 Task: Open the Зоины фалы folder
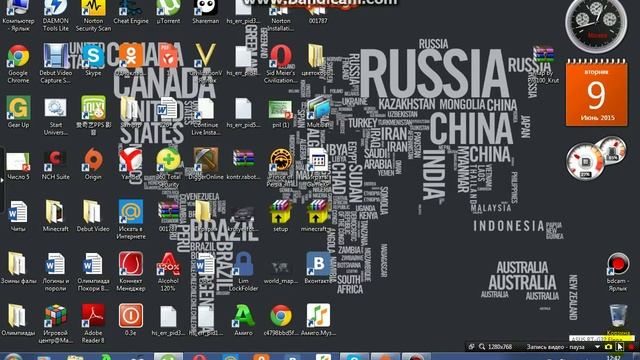pyautogui.click(x=18, y=268)
